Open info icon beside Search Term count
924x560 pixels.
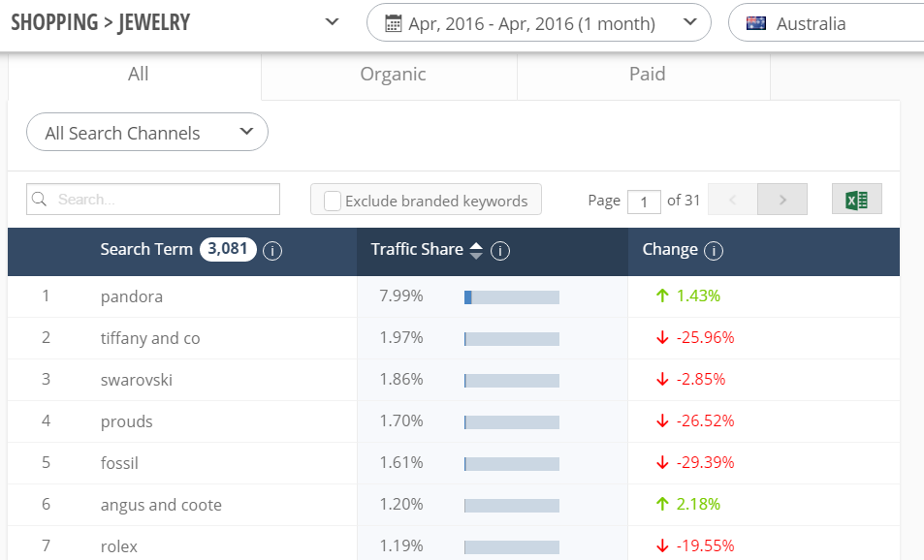coord(272,251)
